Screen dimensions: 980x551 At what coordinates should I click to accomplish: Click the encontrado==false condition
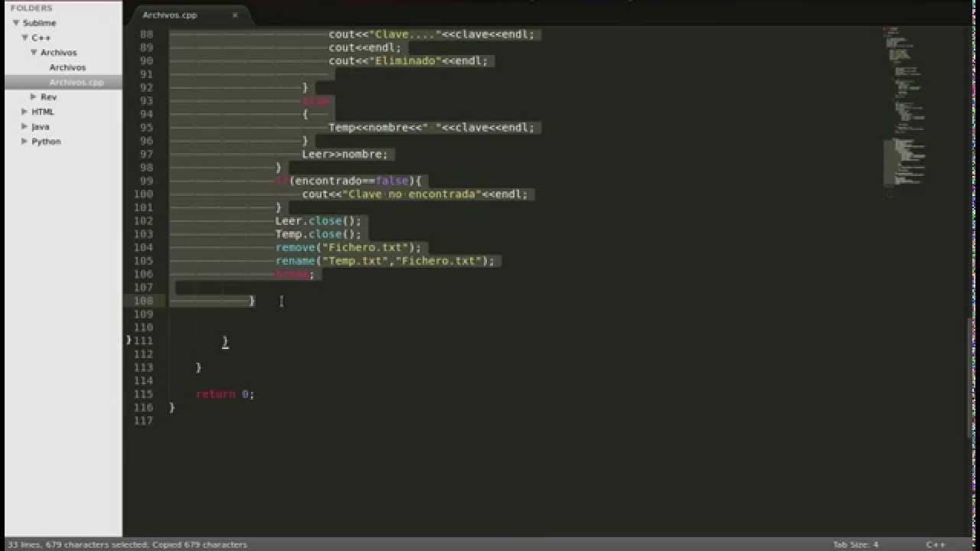351,181
